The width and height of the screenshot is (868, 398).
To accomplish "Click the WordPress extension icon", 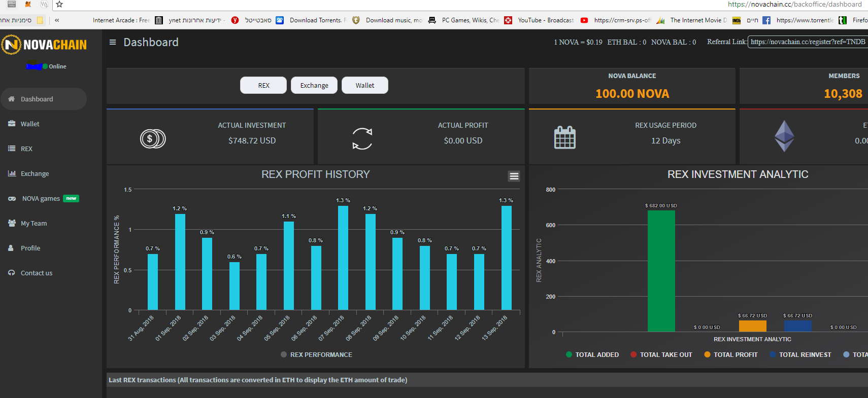I will pos(44,4).
